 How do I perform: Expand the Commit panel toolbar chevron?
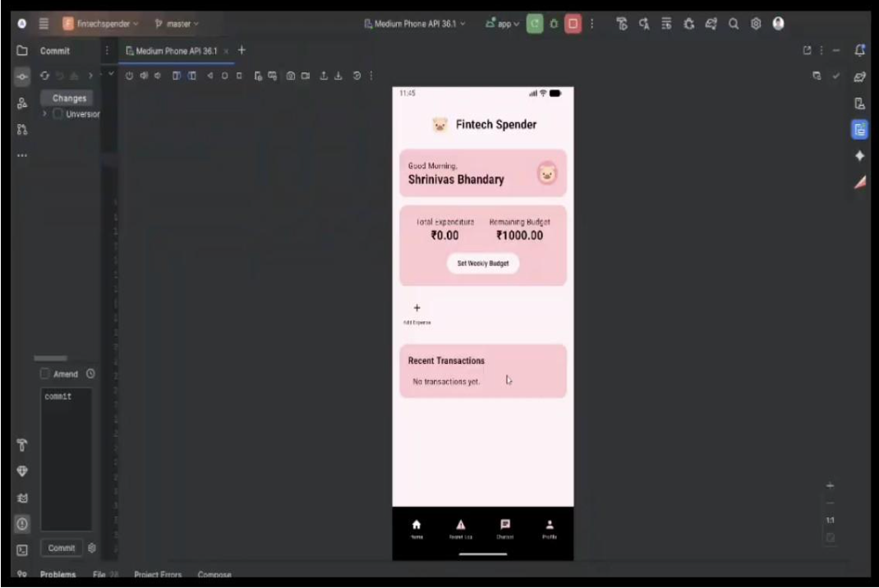pos(90,76)
